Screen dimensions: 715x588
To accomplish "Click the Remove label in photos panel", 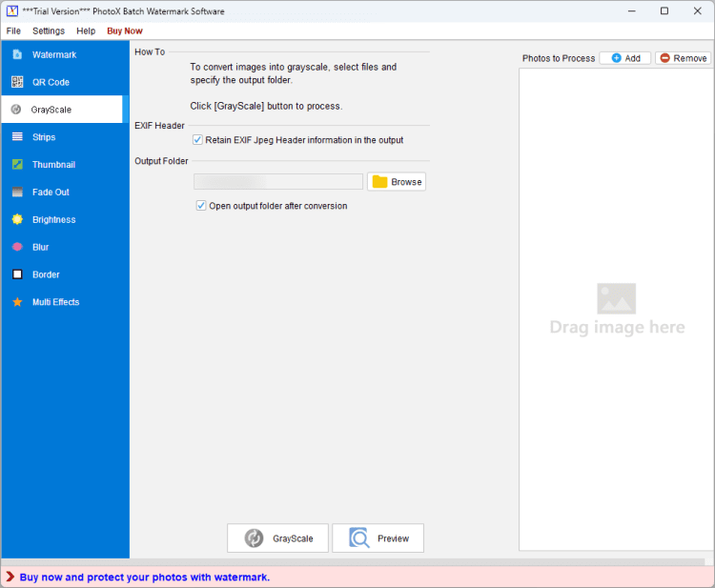I will (x=690, y=58).
